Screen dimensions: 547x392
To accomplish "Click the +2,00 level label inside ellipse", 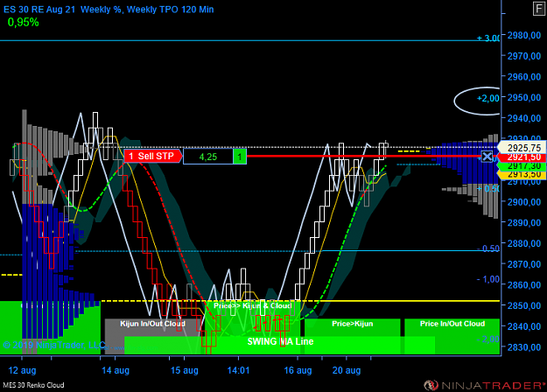I will point(488,98).
